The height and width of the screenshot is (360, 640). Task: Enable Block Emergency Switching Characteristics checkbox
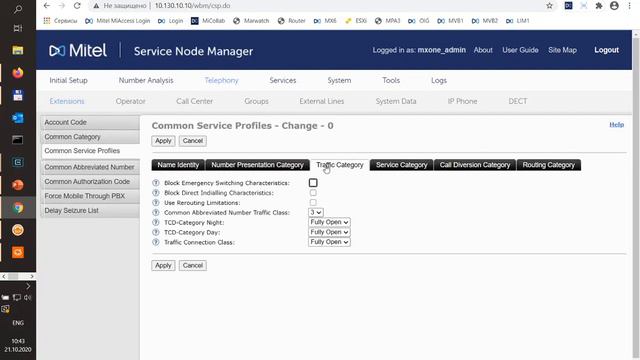313,183
